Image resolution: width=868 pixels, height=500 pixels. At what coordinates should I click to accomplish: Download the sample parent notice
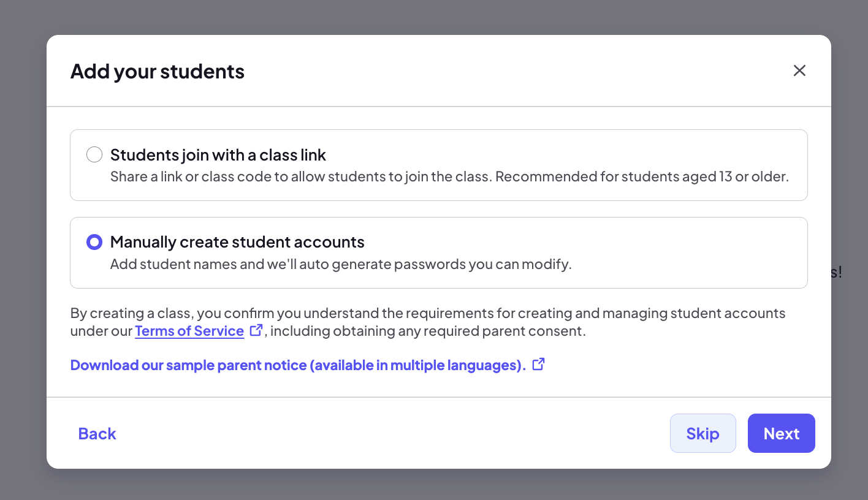[x=298, y=365]
